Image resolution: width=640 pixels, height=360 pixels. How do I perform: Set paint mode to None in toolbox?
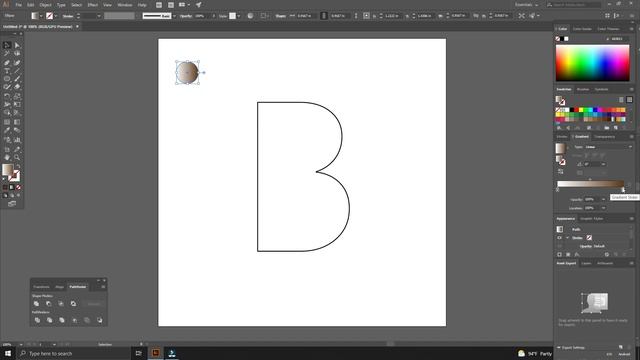click(18, 187)
